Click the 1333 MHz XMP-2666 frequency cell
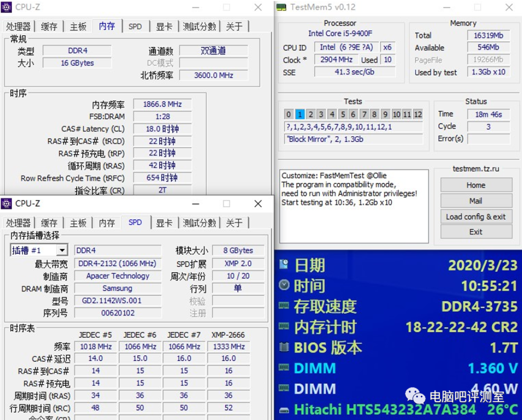Viewport: 522px width, 420px height. point(229,347)
